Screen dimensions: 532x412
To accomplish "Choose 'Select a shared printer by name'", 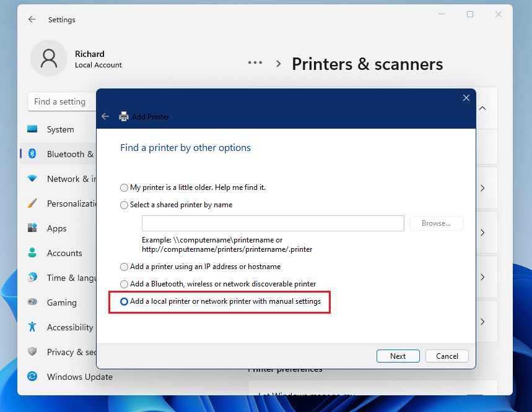I will 124,204.
